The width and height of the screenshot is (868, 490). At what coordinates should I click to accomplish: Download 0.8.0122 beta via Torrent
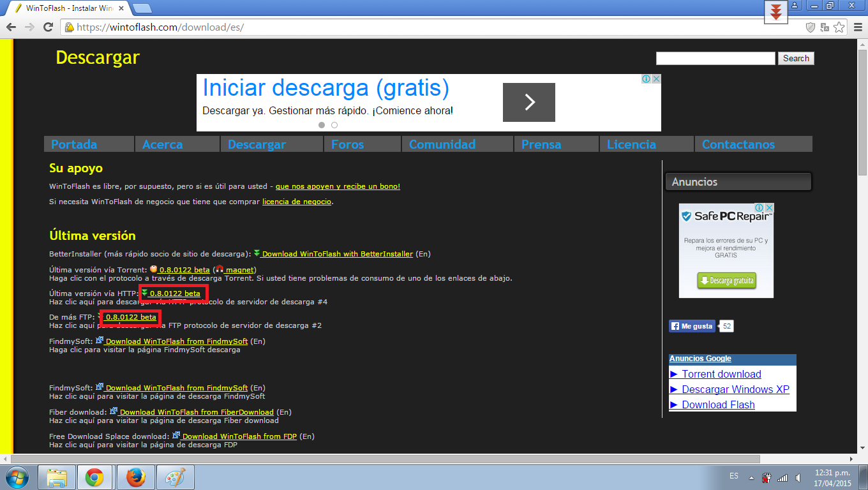pyautogui.click(x=184, y=270)
